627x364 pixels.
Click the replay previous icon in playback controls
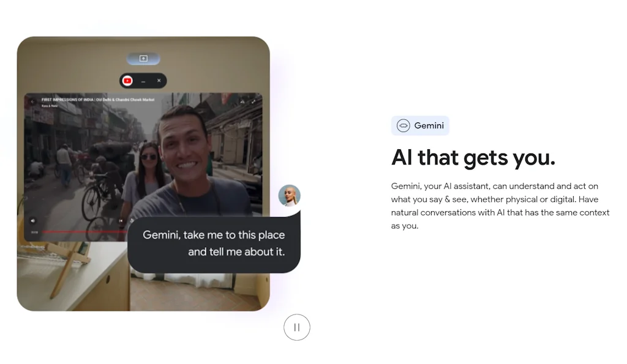point(121,221)
